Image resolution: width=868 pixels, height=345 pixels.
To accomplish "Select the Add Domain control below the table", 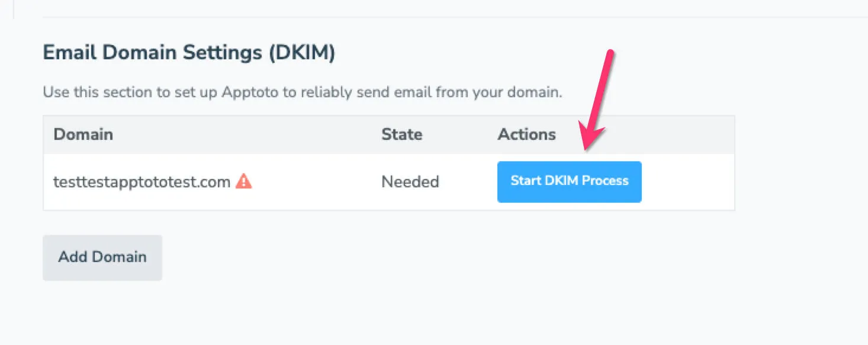I will [x=102, y=257].
